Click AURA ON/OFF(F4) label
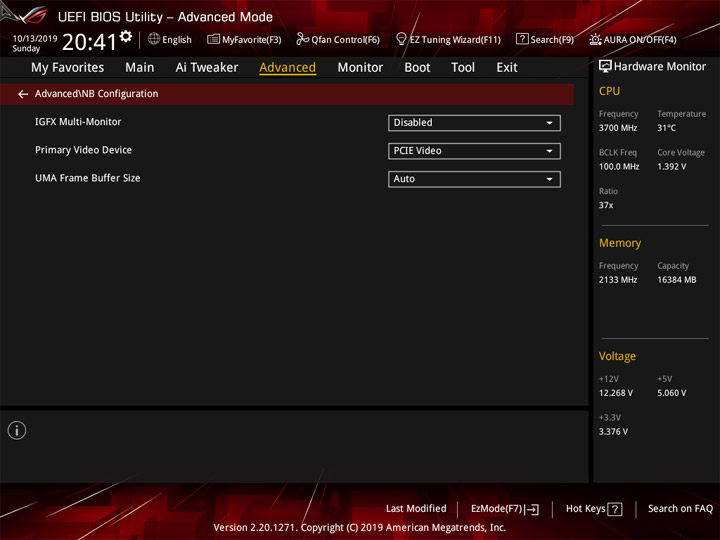This screenshot has width=720, height=540. coord(640,40)
